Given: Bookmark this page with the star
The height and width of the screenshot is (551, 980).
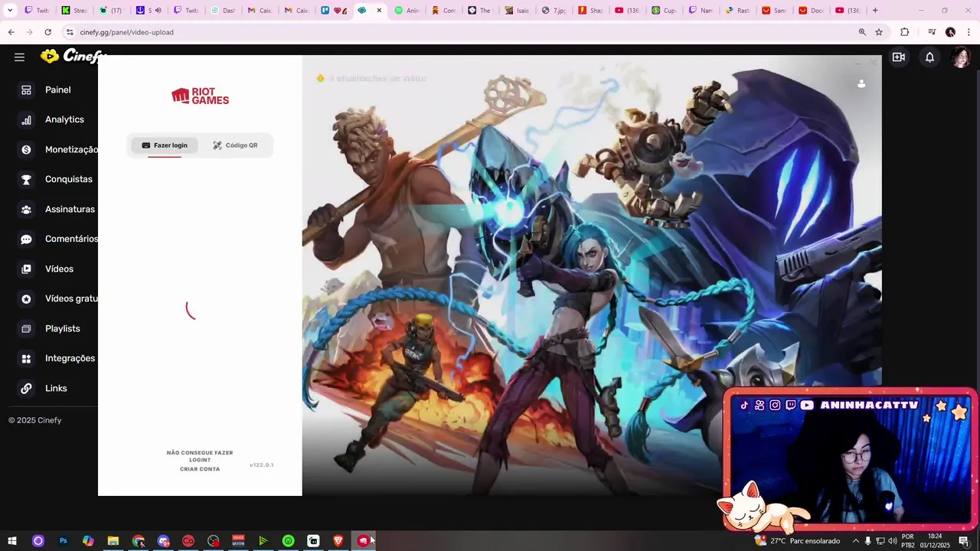Looking at the screenshot, I should click(x=879, y=32).
